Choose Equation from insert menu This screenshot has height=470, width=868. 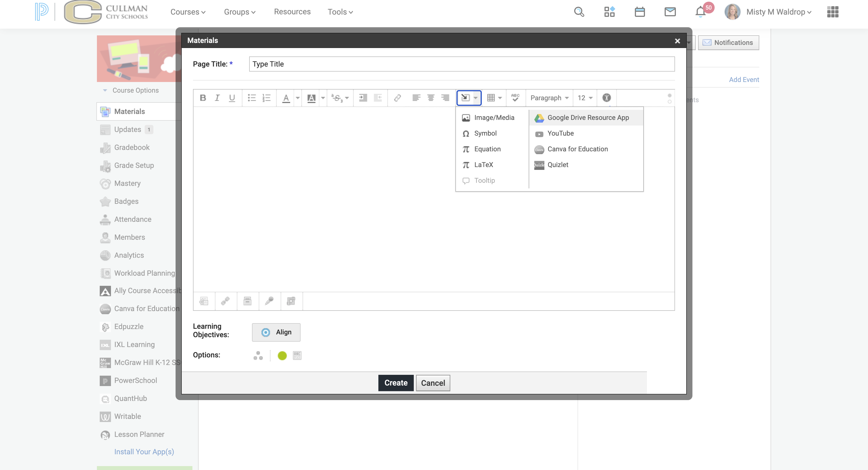[x=492, y=149]
